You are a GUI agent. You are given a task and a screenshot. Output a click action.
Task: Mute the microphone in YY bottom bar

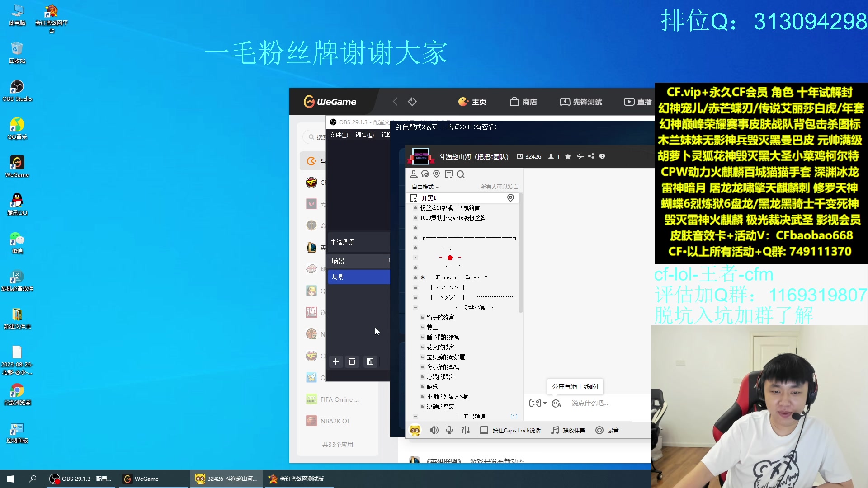[449, 430]
